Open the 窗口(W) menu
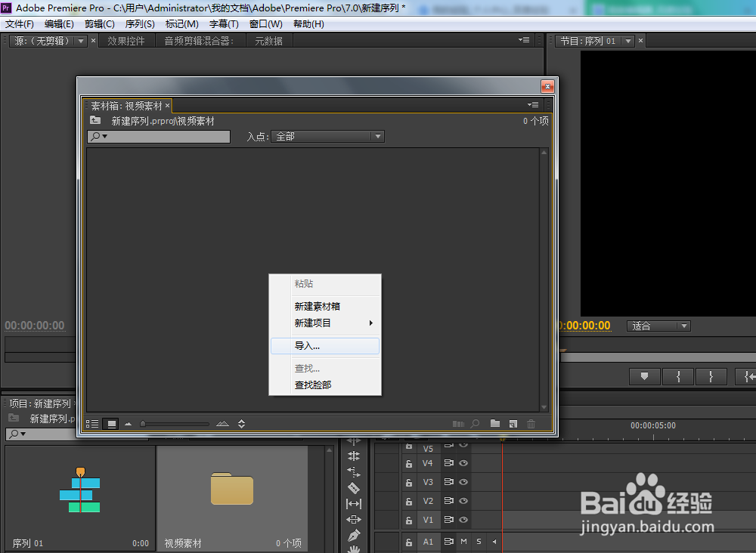Viewport: 756px width, 553px height. click(265, 24)
